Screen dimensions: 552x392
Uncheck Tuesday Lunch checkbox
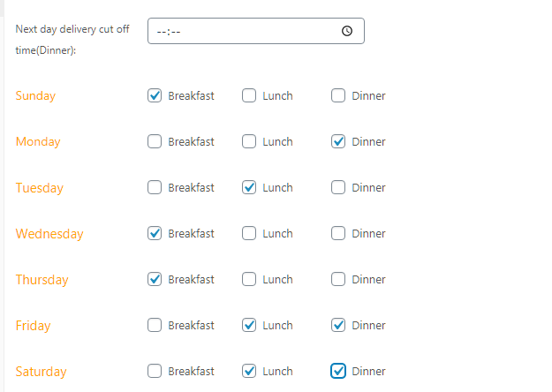click(249, 187)
